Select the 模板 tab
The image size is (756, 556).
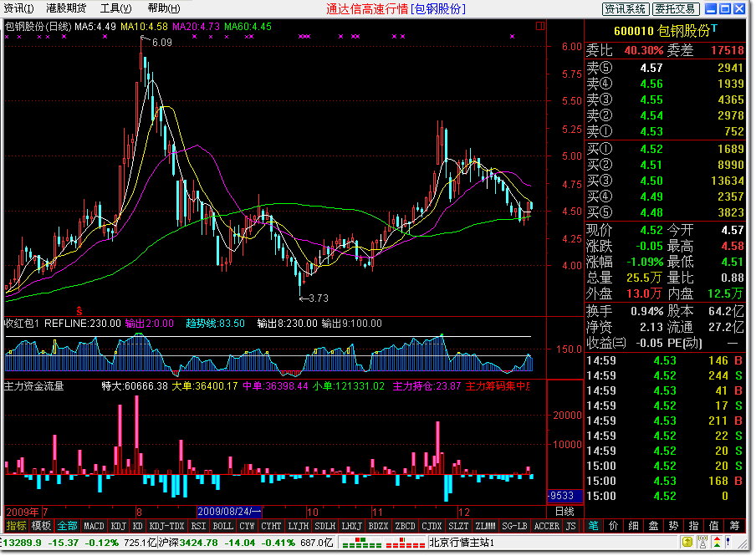click(x=41, y=526)
